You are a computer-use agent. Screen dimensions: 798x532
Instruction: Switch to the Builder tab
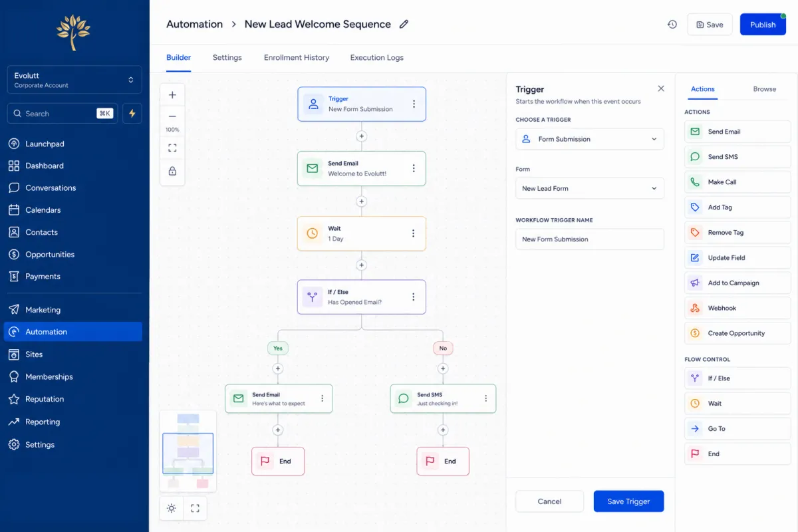click(178, 58)
